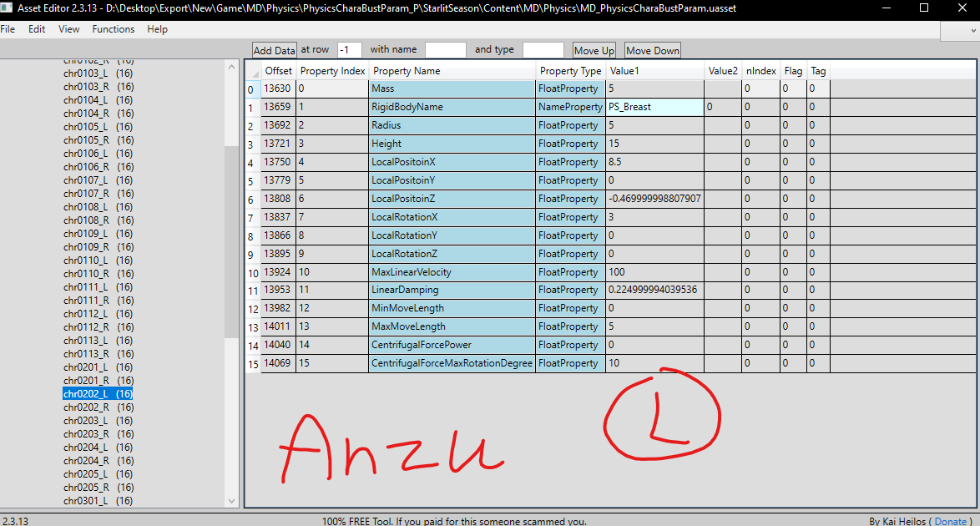
Task: Click the tree list scroll-down arrow
Action: coord(232,500)
